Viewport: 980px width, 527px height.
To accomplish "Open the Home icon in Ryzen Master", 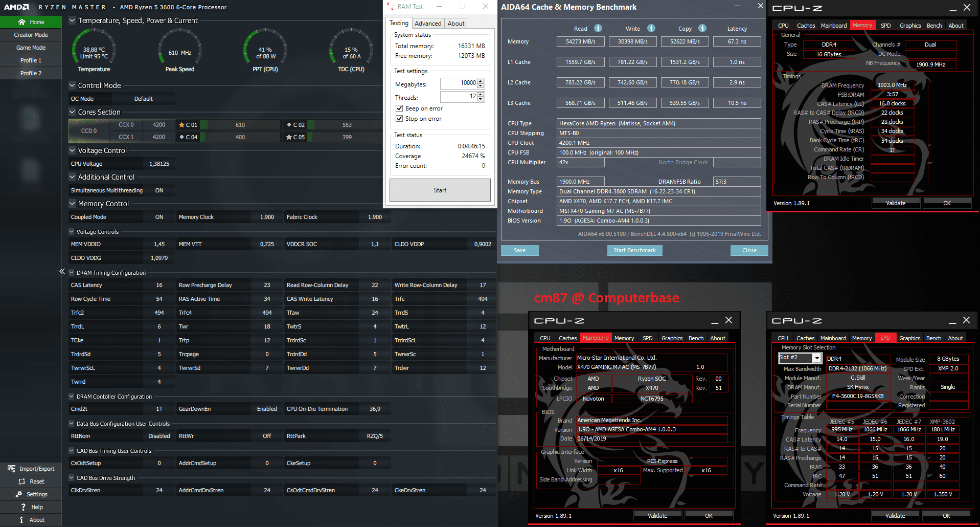I will (x=21, y=22).
